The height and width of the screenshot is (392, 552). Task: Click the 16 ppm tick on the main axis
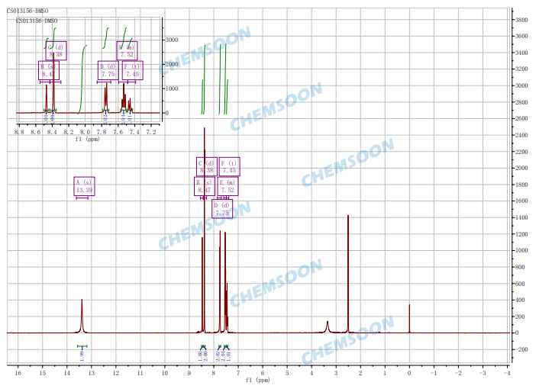tap(18, 372)
